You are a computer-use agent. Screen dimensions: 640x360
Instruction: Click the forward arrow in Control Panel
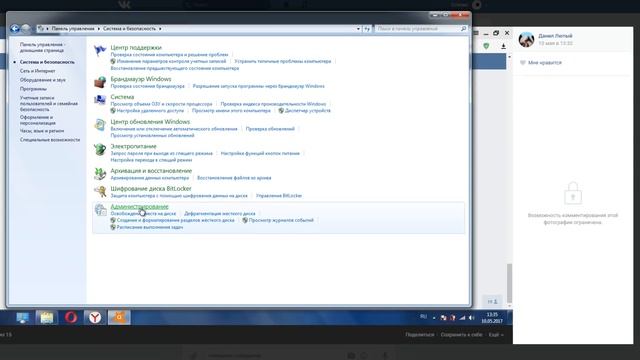(26, 29)
